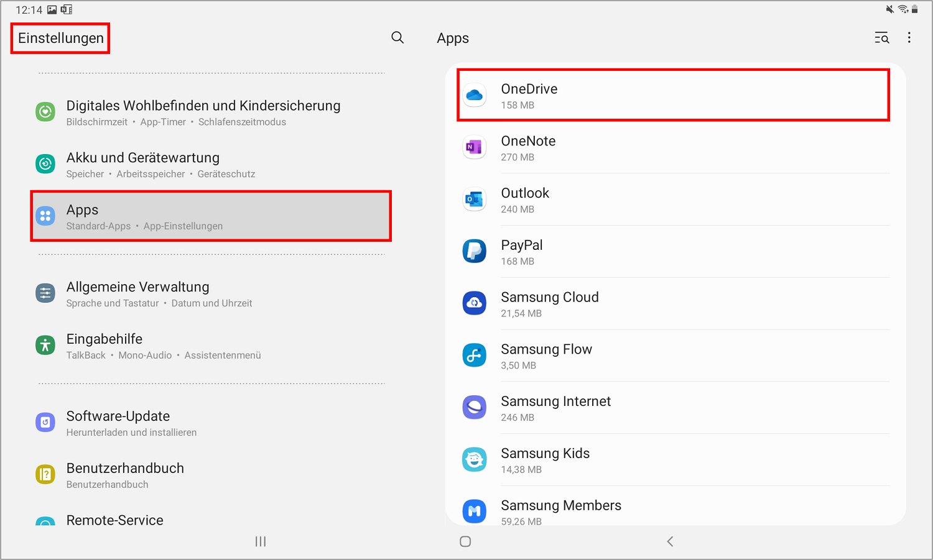Tap the Samsung Internet app icon
933x560 pixels.
click(475, 408)
